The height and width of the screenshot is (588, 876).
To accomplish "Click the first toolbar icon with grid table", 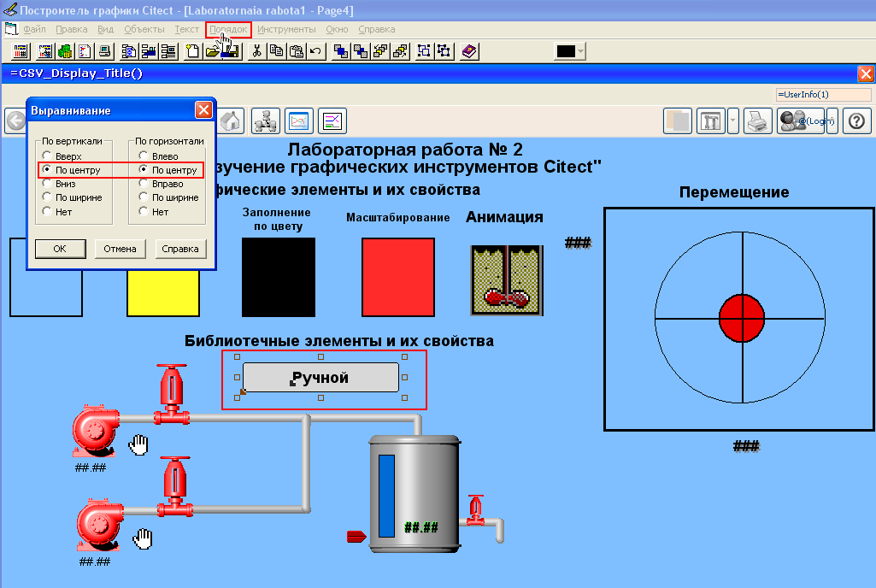I will click(21, 52).
